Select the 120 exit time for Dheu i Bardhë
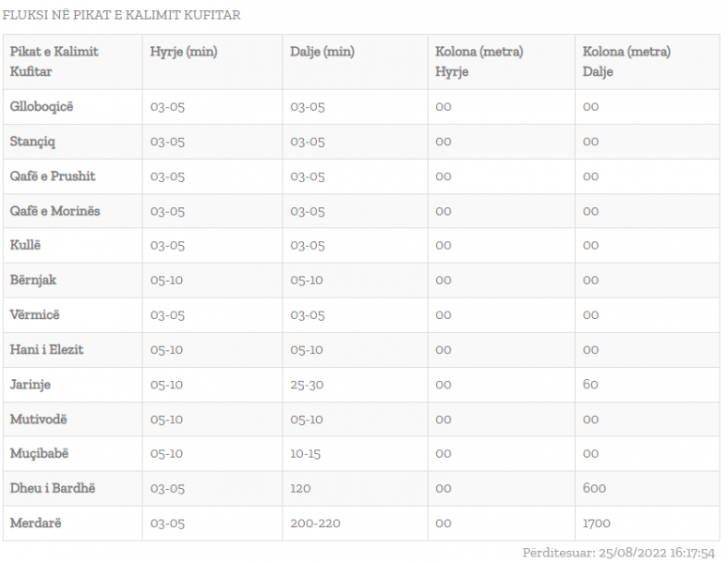The image size is (728, 563). (x=300, y=488)
